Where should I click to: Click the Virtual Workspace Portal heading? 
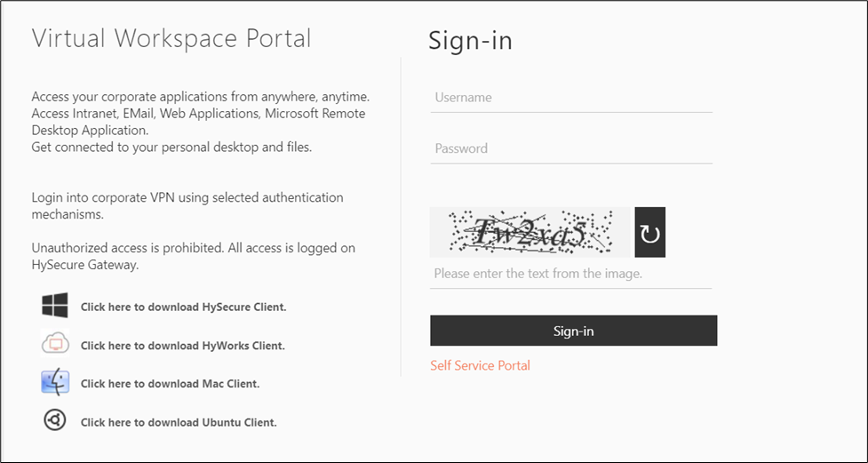click(x=171, y=39)
